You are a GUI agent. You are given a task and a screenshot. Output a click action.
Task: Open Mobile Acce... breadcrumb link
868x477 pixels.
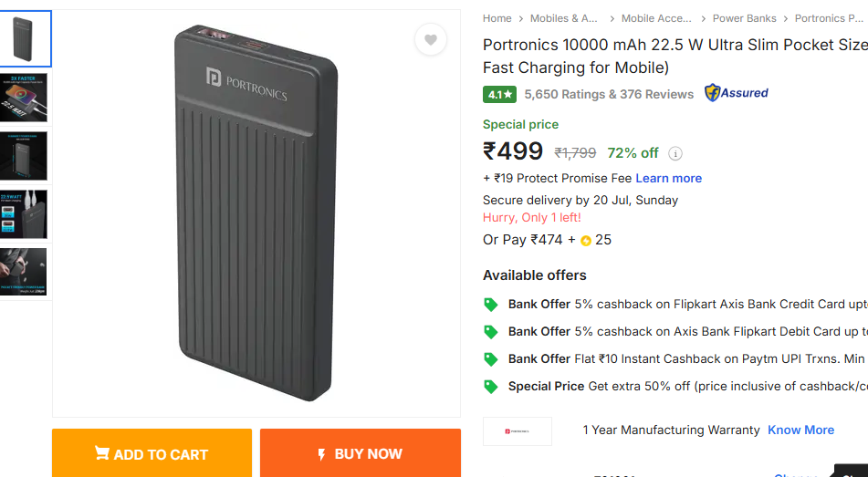656,18
